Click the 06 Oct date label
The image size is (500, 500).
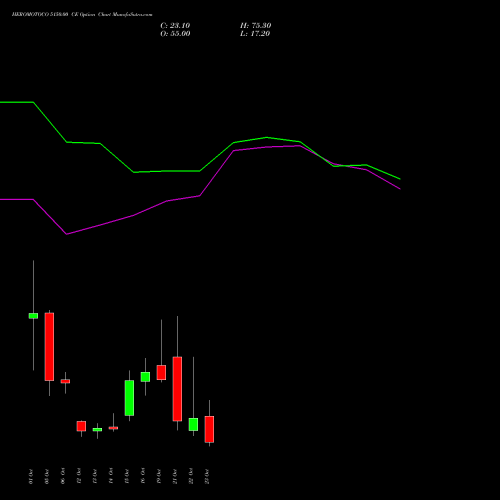pyautogui.click(x=63, y=477)
